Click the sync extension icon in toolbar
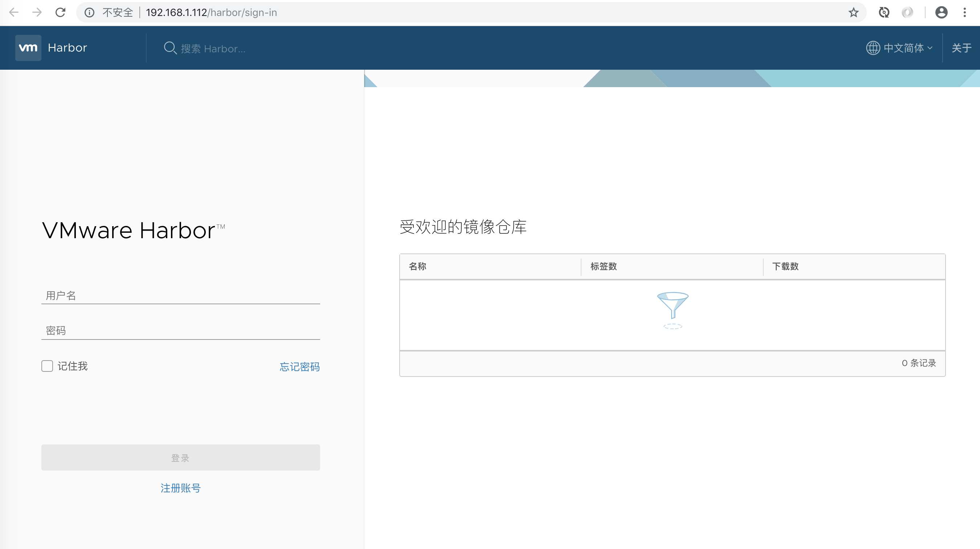Screen dimensions: 980x549 pyautogui.click(x=884, y=13)
